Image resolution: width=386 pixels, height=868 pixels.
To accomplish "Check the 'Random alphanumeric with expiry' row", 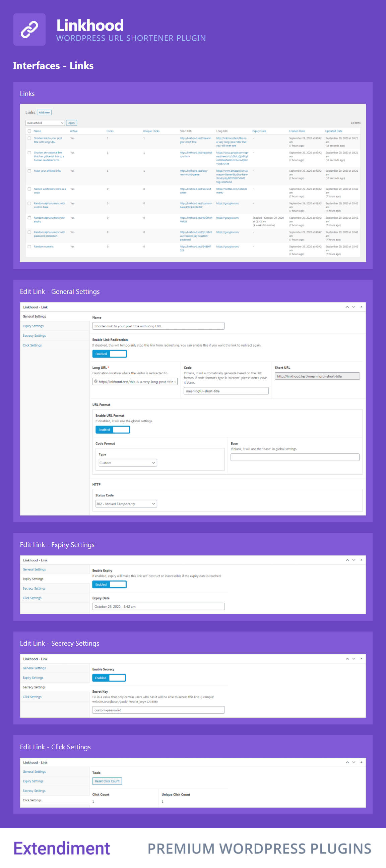I will click(x=29, y=218).
